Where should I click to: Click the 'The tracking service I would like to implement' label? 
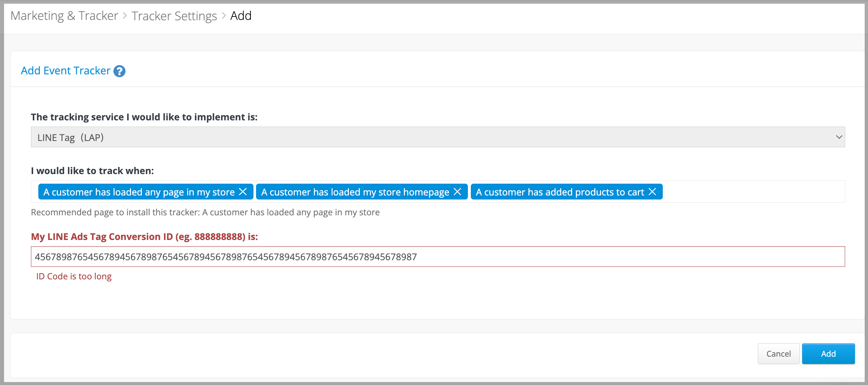144,117
